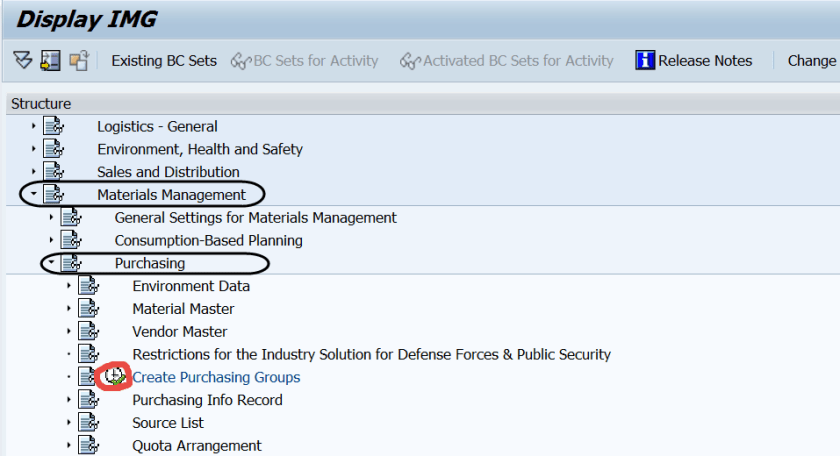Click the blue info icon for Release Notes

pos(645,61)
